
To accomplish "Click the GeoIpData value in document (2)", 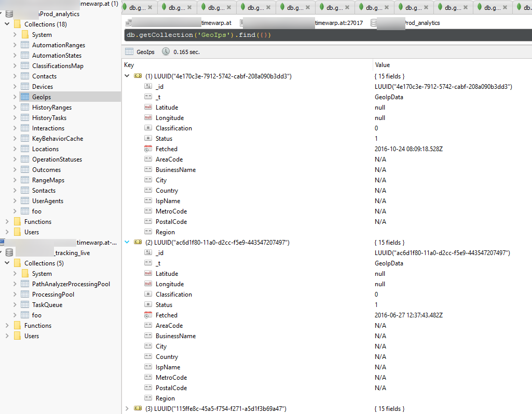I will [389, 263].
